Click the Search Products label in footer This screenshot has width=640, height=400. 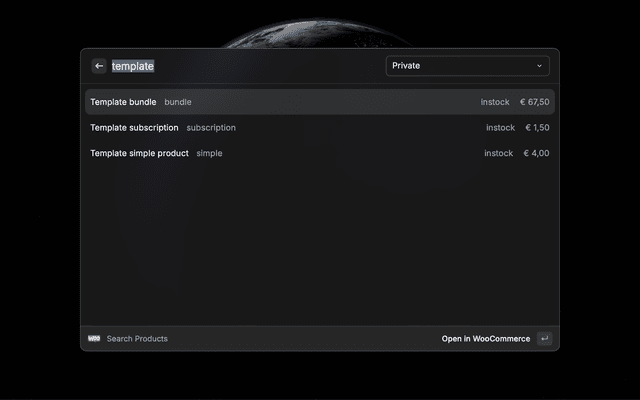click(137, 339)
